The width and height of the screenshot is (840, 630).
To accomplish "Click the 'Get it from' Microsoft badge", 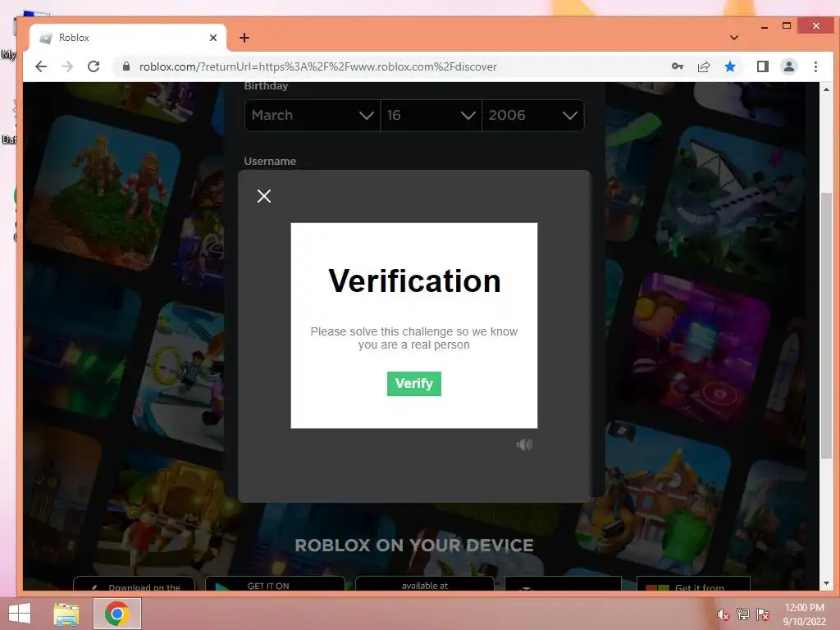I will [x=693, y=584].
